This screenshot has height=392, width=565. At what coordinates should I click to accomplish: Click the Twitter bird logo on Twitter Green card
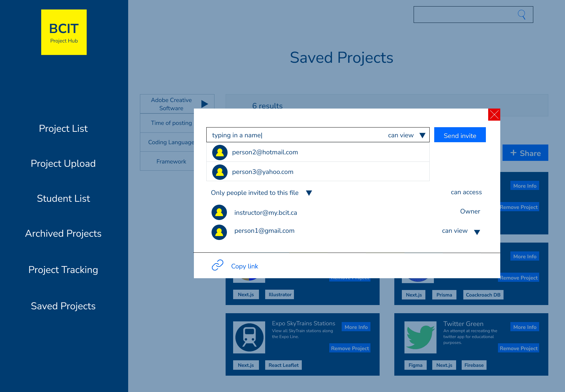[420, 337]
